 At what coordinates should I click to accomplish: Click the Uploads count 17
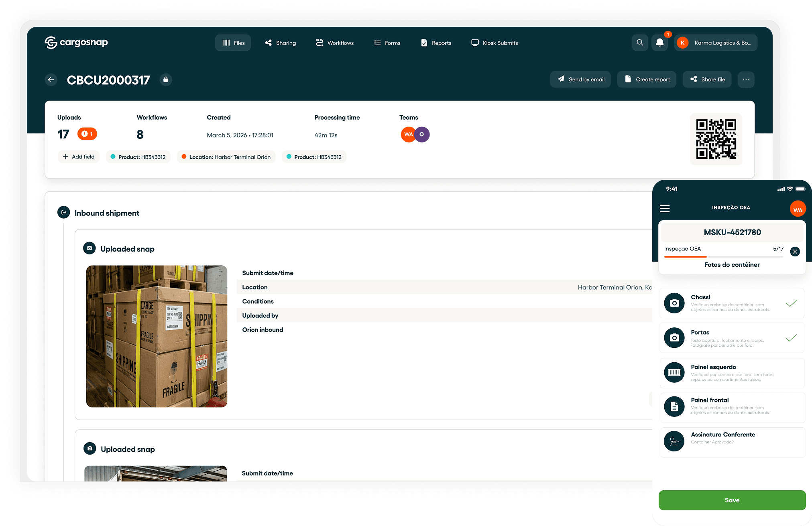[x=63, y=134]
